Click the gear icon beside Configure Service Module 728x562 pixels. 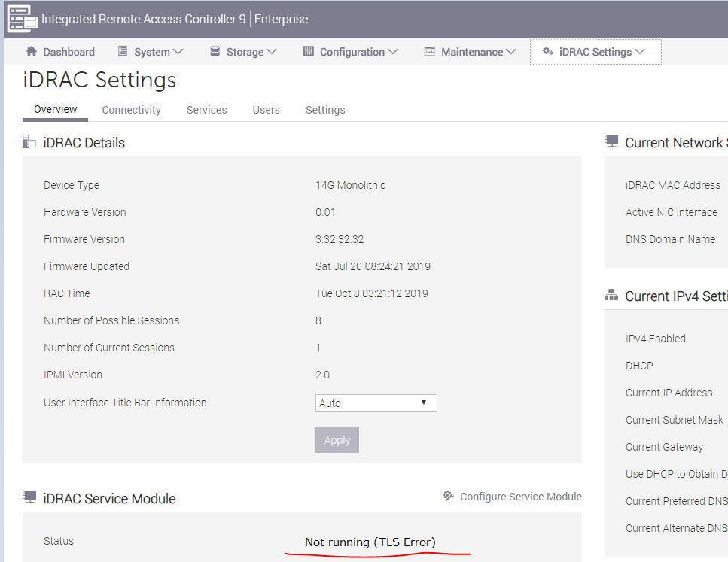coord(449,496)
